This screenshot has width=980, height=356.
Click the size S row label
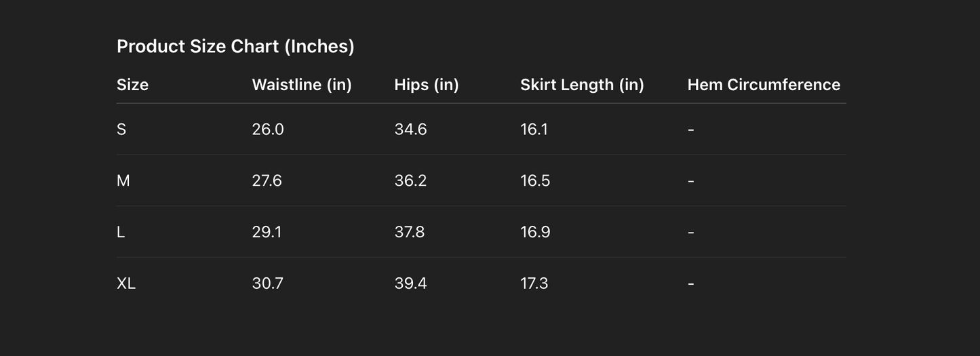click(x=121, y=129)
